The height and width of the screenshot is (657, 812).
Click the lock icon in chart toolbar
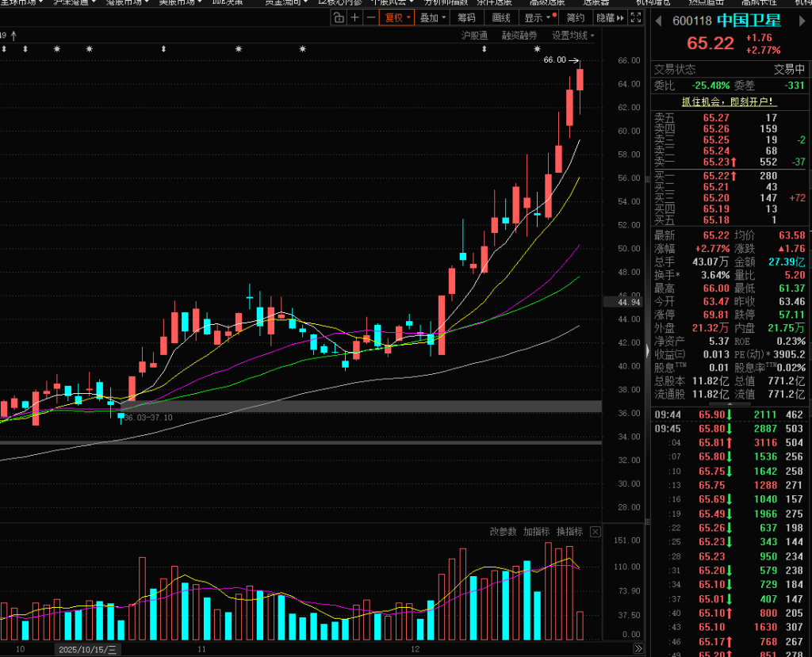tap(337, 17)
